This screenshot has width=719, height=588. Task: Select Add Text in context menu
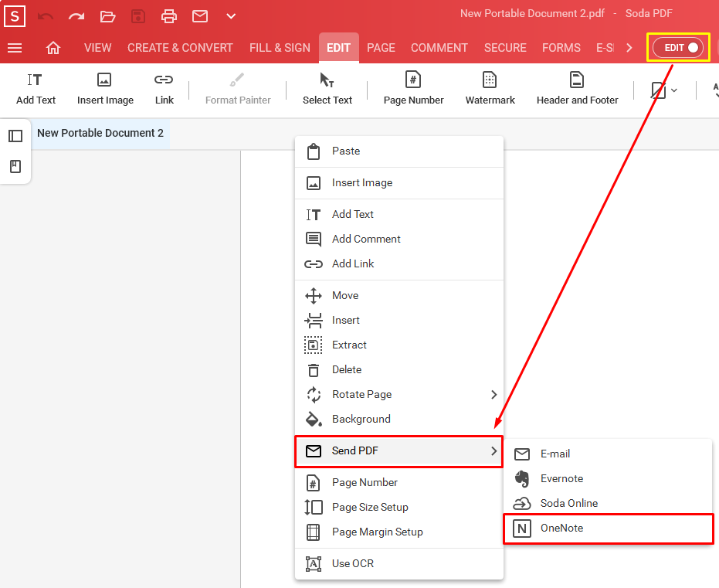pos(399,214)
